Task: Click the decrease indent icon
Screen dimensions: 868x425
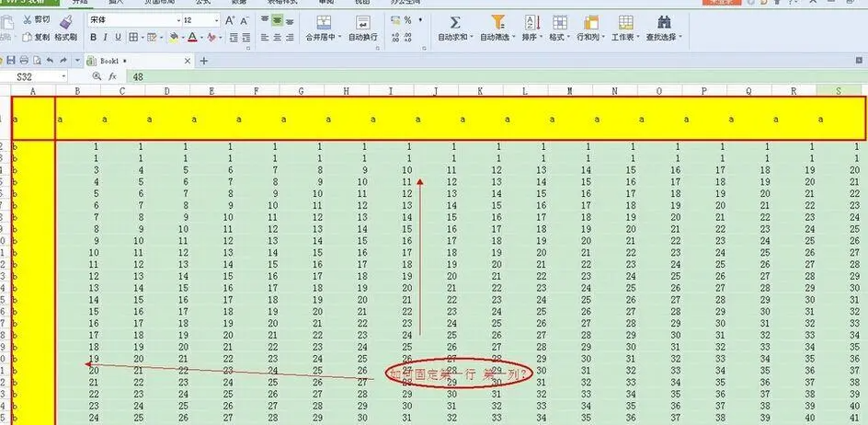Action: point(234,38)
